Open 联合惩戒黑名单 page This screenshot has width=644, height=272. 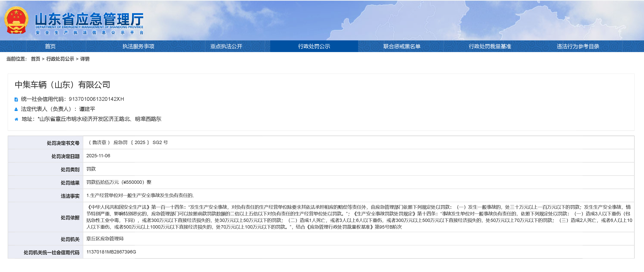tap(402, 46)
